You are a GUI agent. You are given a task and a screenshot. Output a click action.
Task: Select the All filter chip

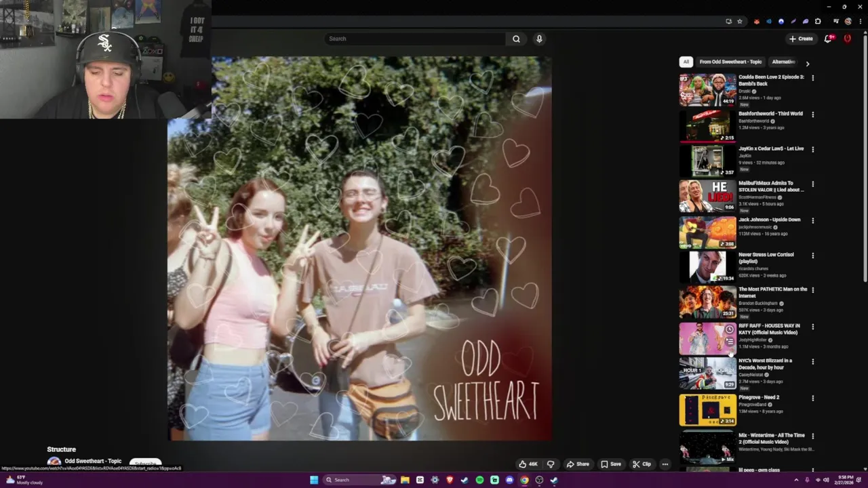686,62
